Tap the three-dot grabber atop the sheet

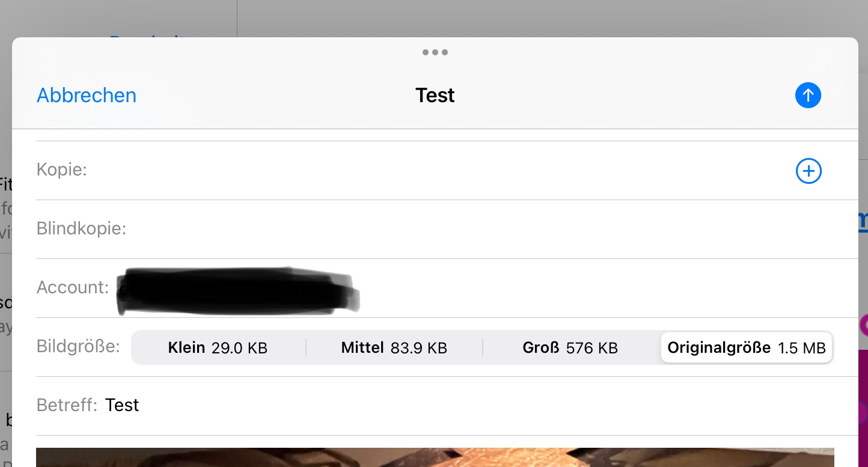(x=435, y=52)
